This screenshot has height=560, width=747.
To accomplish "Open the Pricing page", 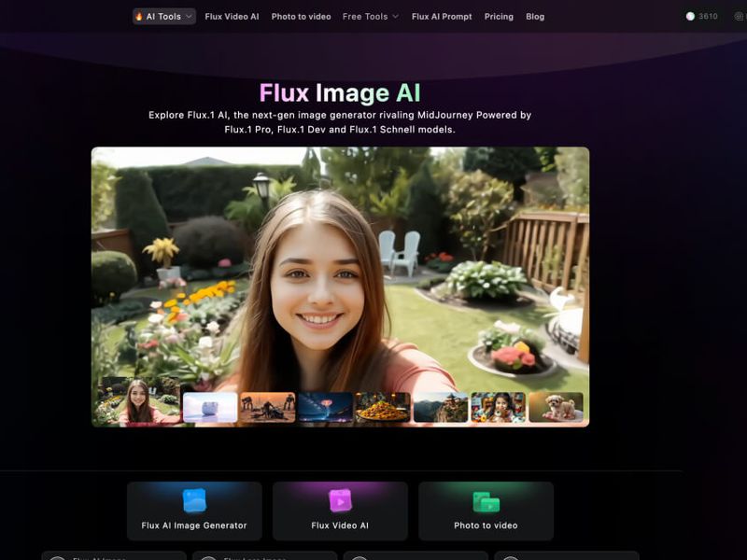I will click(500, 16).
